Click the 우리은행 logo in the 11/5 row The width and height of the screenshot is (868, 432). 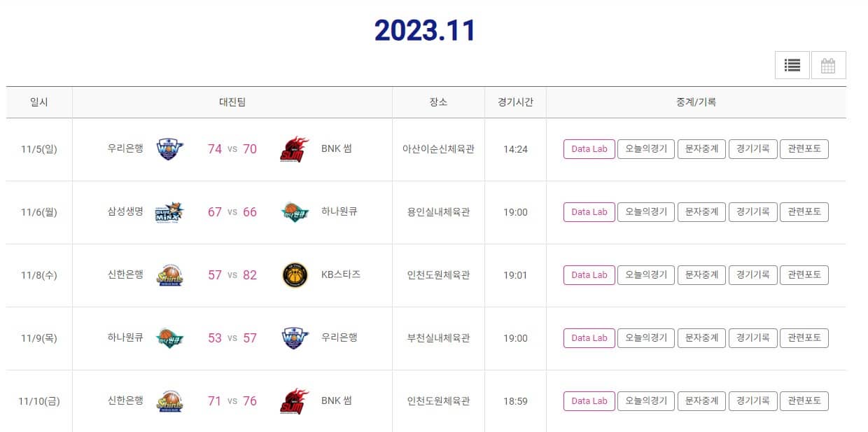168,149
